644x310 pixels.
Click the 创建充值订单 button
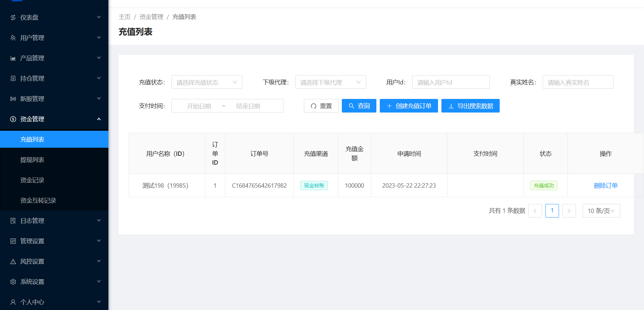pos(409,106)
